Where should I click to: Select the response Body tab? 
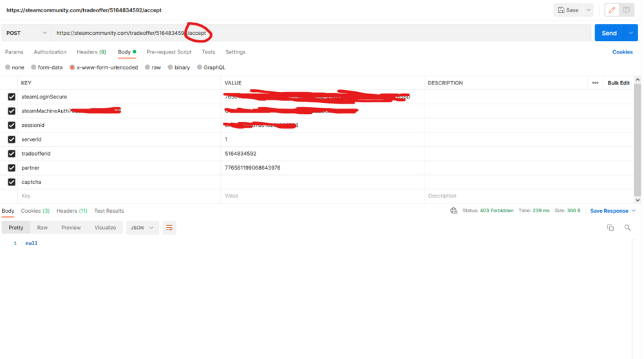[8, 211]
